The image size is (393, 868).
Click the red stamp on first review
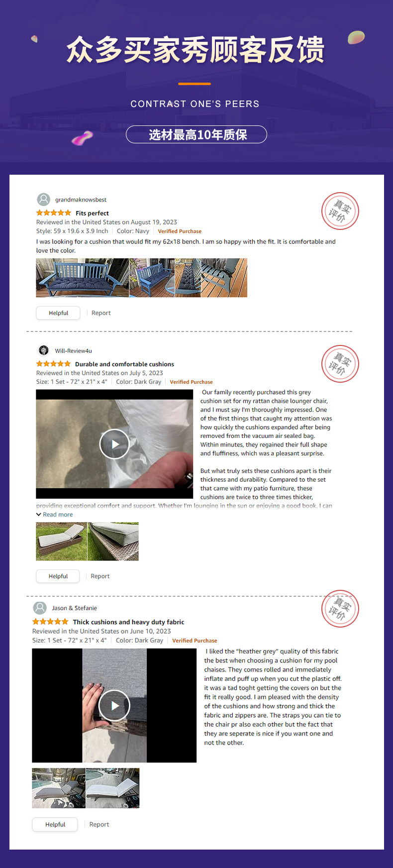tap(340, 211)
